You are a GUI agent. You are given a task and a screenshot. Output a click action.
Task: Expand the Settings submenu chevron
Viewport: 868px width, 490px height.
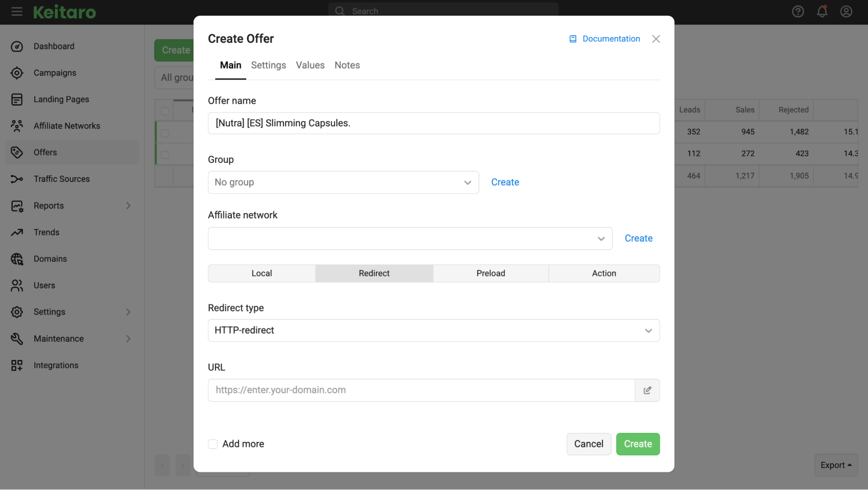tap(128, 312)
